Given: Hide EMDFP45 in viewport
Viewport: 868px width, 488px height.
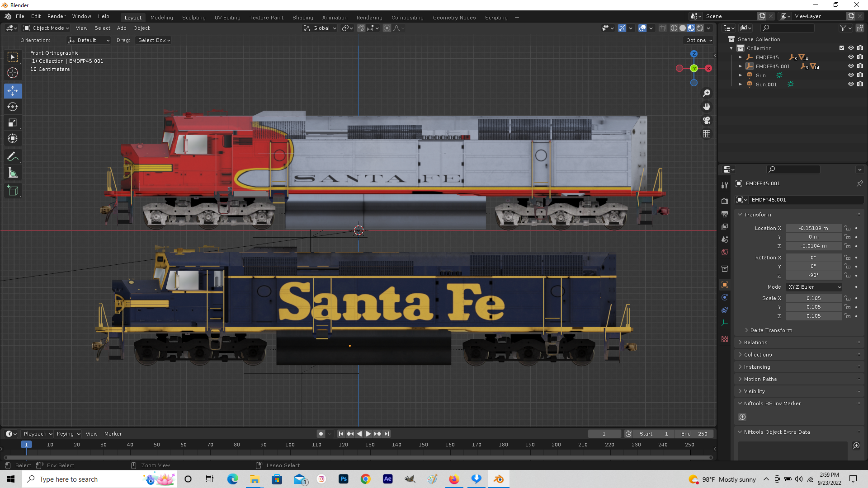Looking at the screenshot, I should 851,57.
